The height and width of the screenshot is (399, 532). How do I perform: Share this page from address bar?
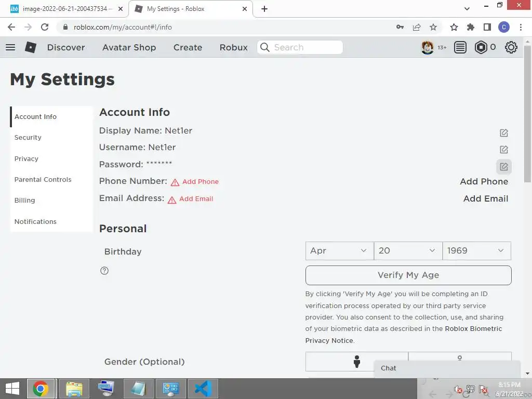pyautogui.click(x=417, y=27)
